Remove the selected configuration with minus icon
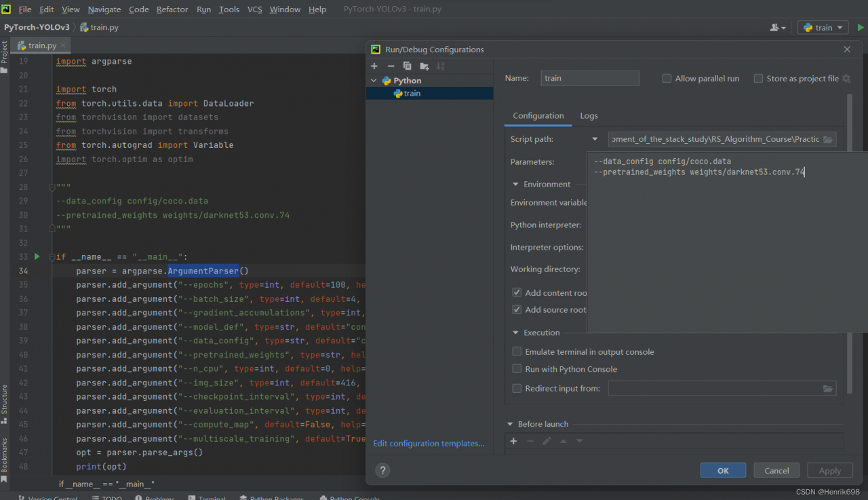The height and width of the screenshot is (500, 868). 391,66
